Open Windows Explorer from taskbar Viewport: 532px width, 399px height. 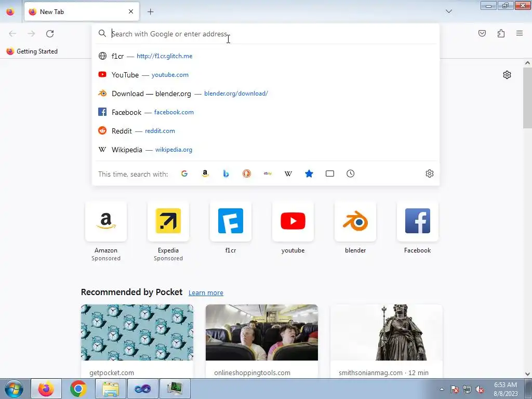tap(111, 389)
